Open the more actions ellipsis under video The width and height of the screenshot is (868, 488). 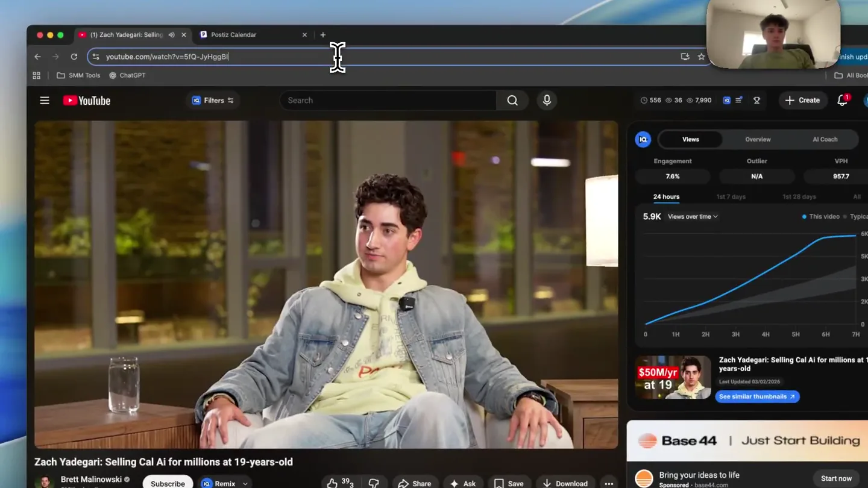(609, 483)
